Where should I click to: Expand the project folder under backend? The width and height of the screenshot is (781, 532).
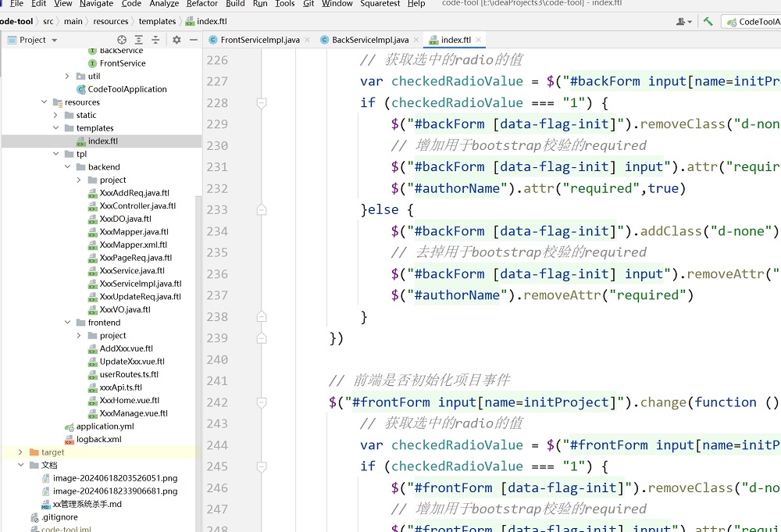(79, 180)
